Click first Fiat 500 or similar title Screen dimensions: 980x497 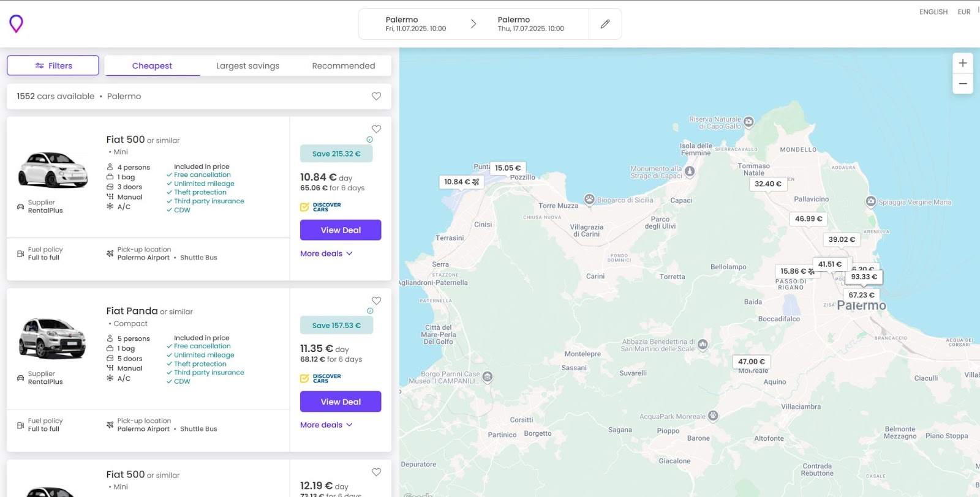[143, 140]
